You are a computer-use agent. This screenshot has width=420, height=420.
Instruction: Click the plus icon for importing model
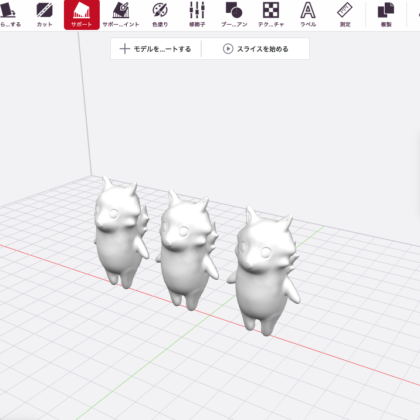[125, 49]
